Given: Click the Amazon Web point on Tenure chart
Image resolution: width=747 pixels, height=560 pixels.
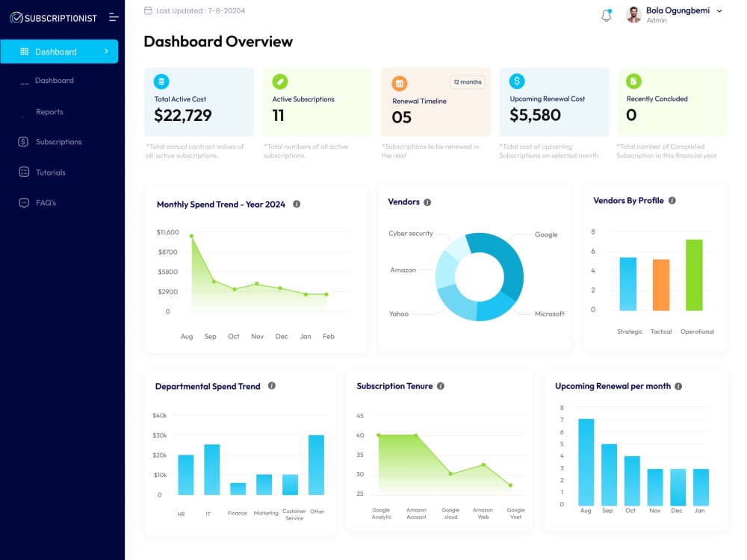Looking at the screenshot, I should [483, 464].
